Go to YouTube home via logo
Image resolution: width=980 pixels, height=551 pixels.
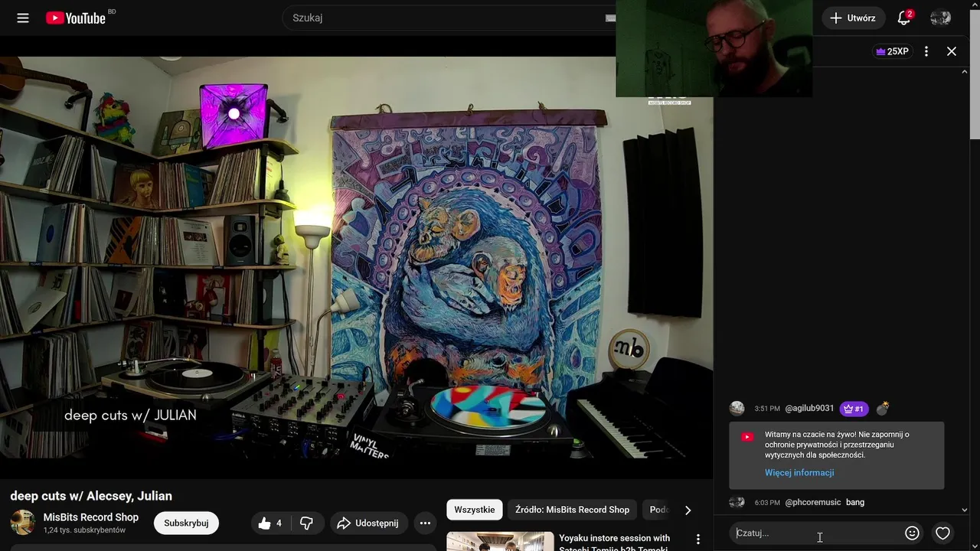[75, 18]
